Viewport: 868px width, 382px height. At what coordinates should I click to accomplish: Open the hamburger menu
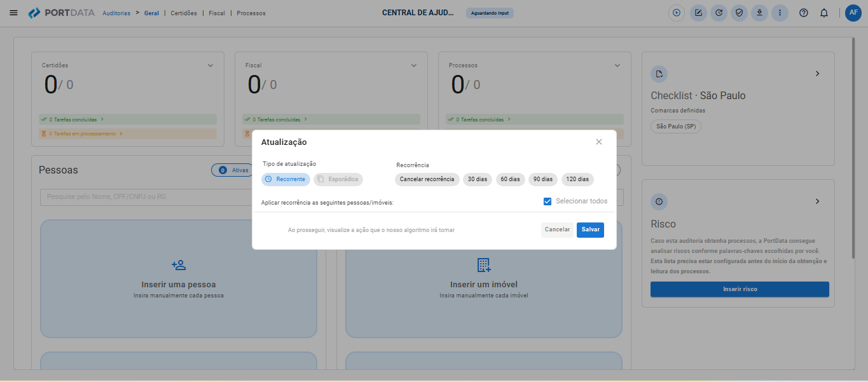14,13
